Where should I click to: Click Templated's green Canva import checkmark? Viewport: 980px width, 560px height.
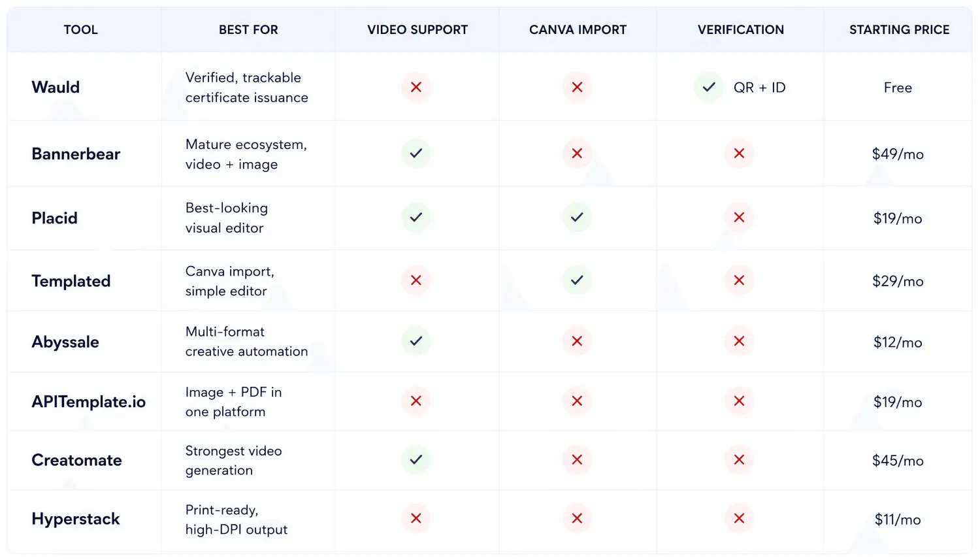click(577, 280)
